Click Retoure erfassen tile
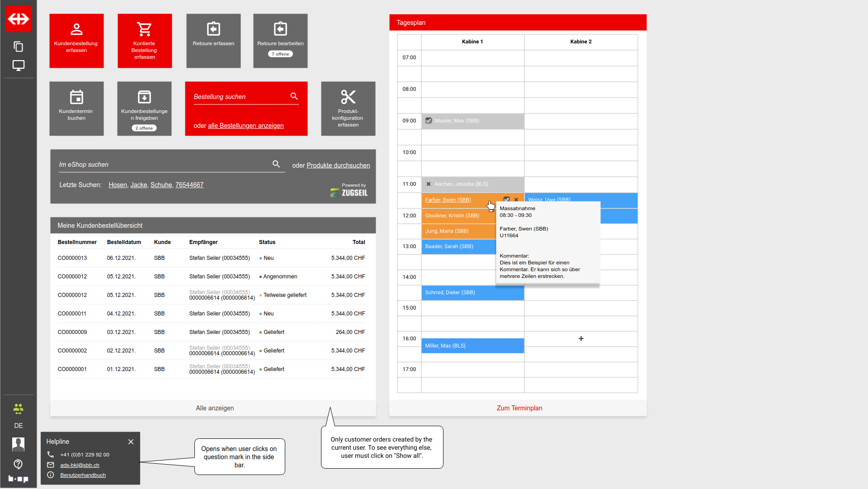The height and width of the screenshot is (489, 868). [213, 41]
